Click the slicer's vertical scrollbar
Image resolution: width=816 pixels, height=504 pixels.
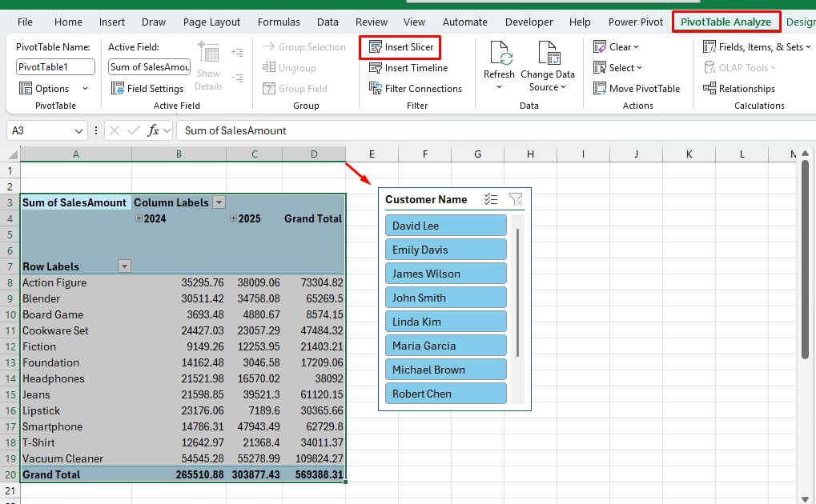coord(518,292)
